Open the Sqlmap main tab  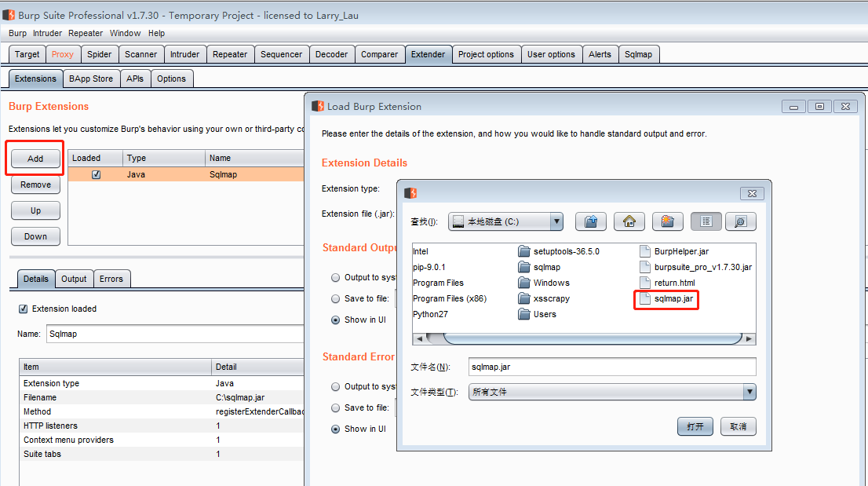pyautogui.click(x=638, y=54)
